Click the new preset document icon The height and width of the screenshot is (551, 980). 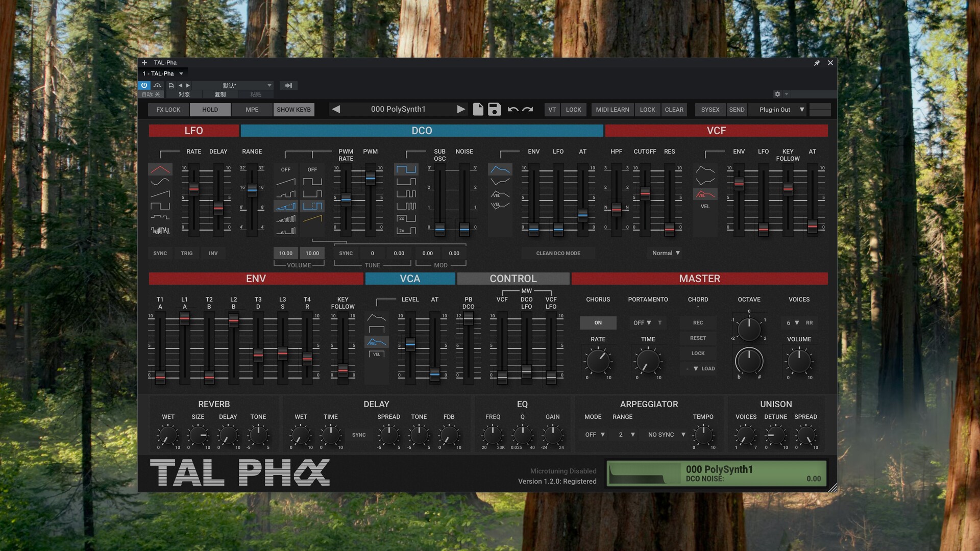[x=478, y=109]
